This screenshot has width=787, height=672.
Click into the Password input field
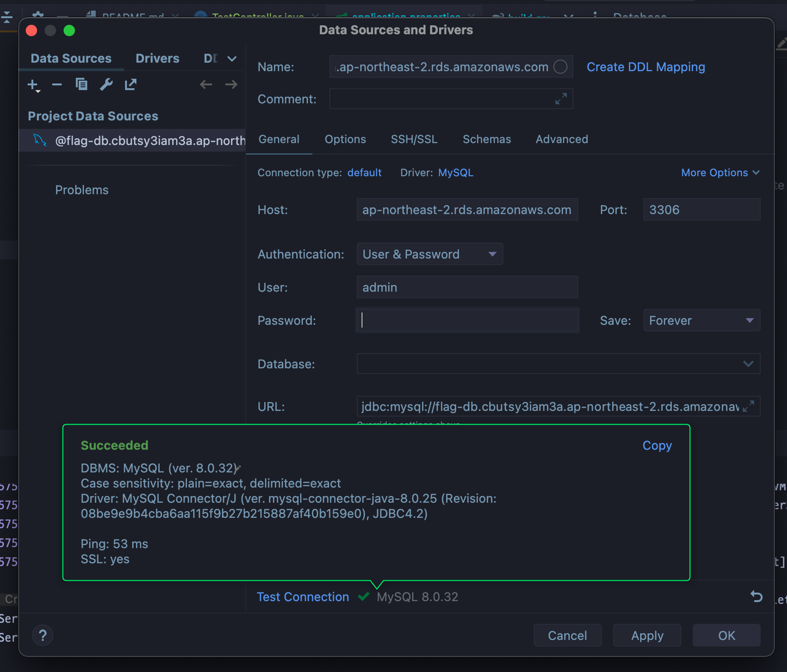coord(467,320)
